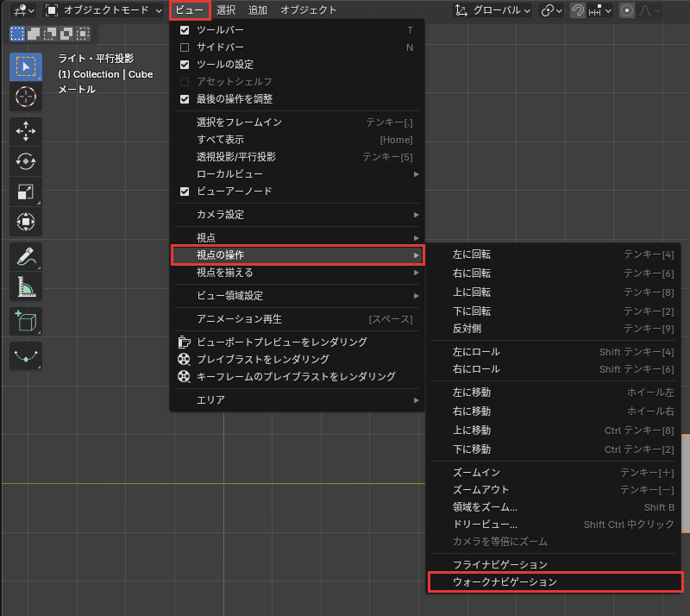This screenshot has height=616, width=690.
Task: Choose 左に回転 in submenu
Action: (x=554, y=254)
